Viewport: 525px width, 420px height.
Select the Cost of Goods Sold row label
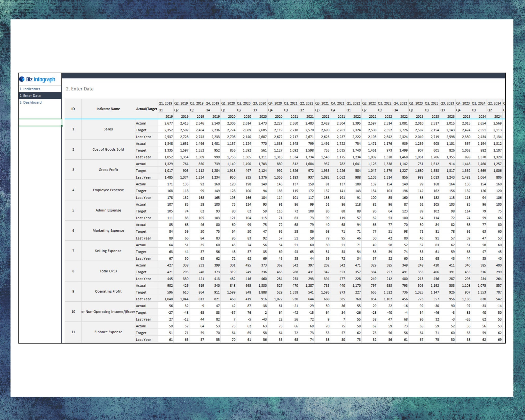(x=108, y=149)
